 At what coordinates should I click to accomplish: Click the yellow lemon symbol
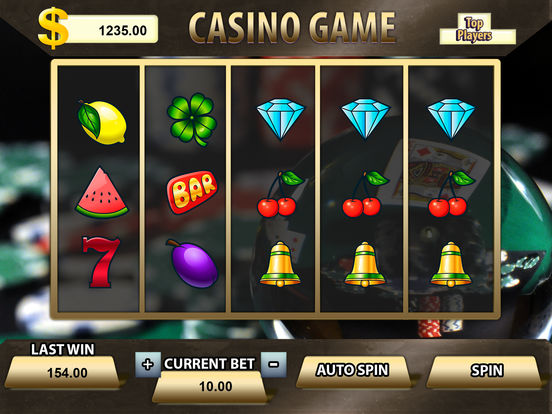(102, 122)
